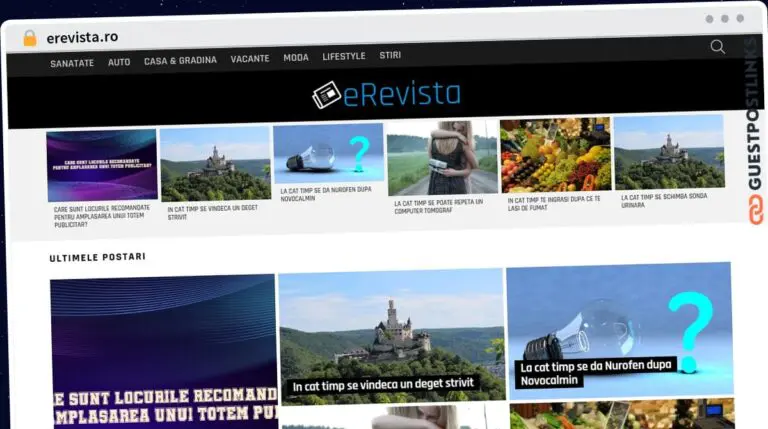Open link 'In cat timp te ingrasi dupa ce te lasi de fumat'
The image size is (768, 429).
[x=553, y=203]
